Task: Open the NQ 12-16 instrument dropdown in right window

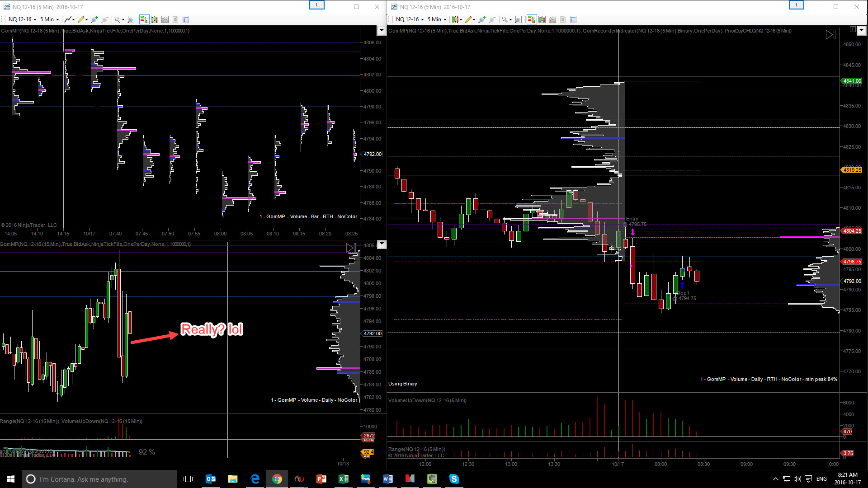Action: tap(410, 19)
